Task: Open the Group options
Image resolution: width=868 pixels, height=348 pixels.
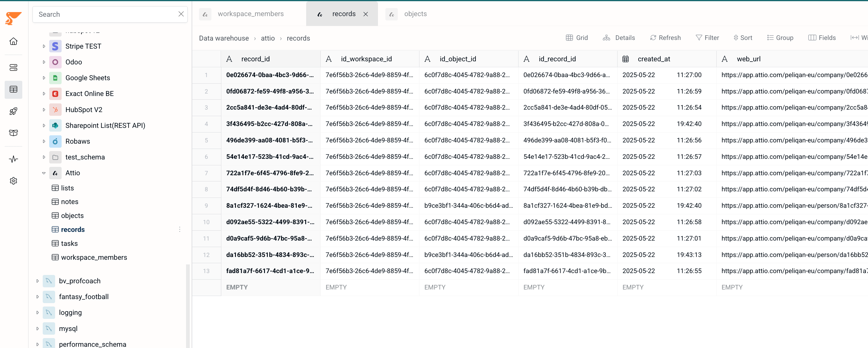Action: (x=780, y=38)
